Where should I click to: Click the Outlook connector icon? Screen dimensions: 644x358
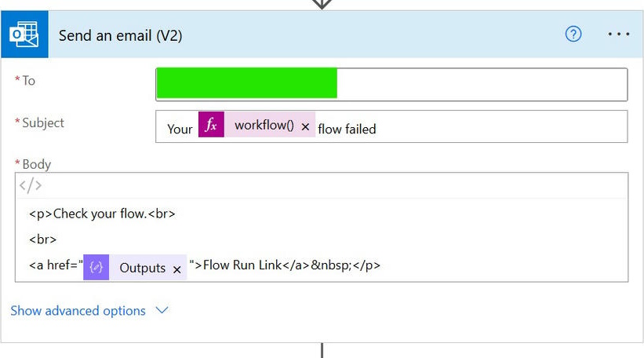(x=24, y=35)
